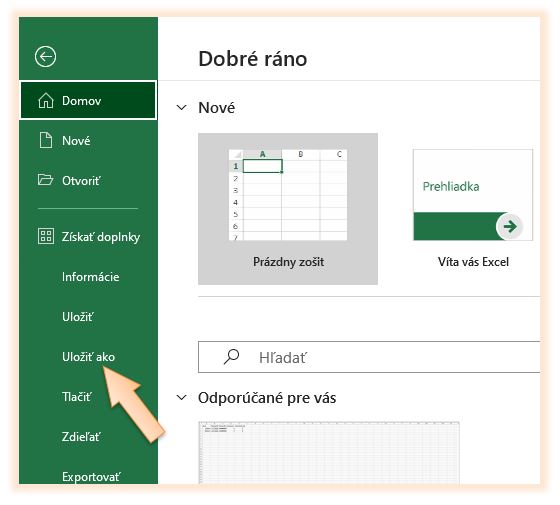Viewport: 560px width, 505px height.
Task: Click the Získať doplnky add-ins grid icon
Action: 46,236
